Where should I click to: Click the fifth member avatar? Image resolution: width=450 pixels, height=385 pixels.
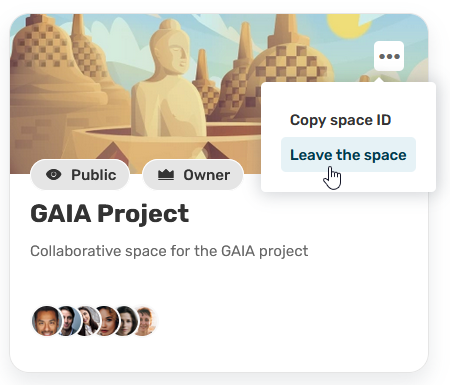coord(128,321)
